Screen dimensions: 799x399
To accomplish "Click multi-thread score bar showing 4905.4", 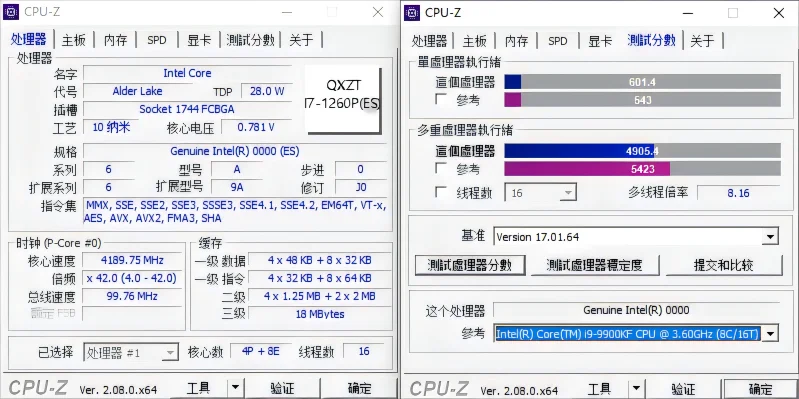I will tap(643, 151).
